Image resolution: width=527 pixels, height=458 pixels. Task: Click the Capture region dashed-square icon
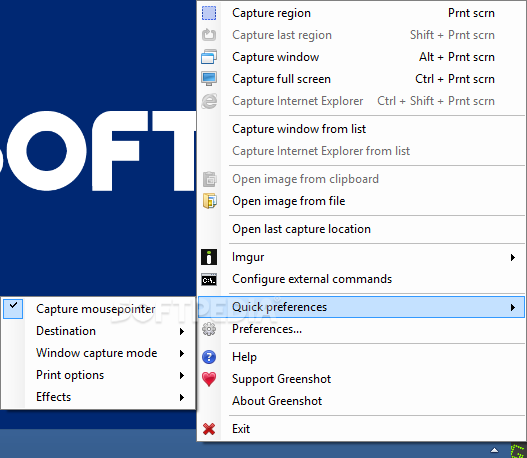pyautogui.click(x=209, y=13)
